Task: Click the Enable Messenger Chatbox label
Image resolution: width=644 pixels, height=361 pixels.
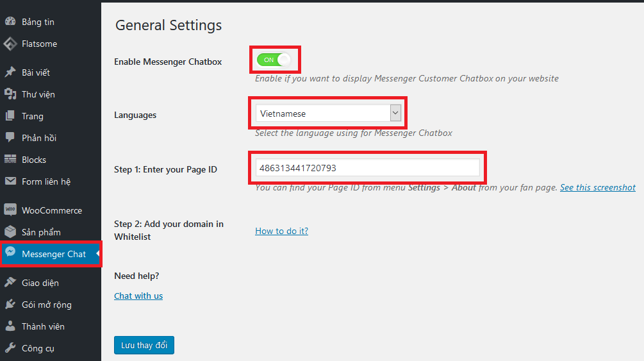Action: (168, 62)
